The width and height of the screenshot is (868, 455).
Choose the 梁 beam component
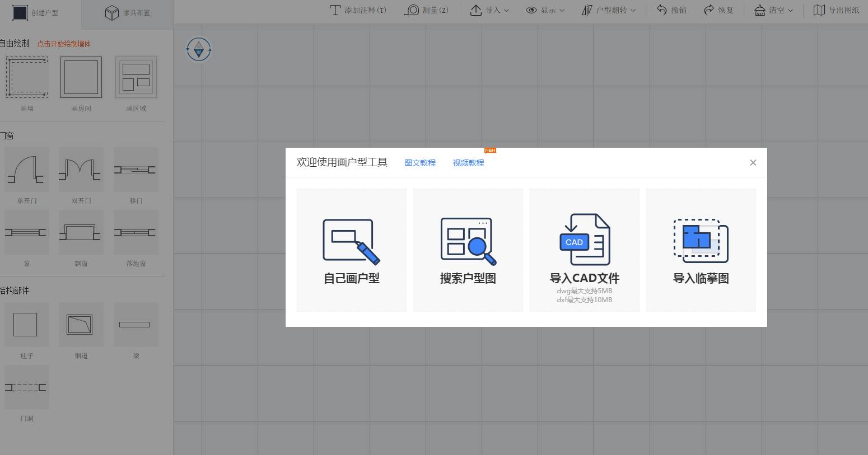[x=136, y=325]
